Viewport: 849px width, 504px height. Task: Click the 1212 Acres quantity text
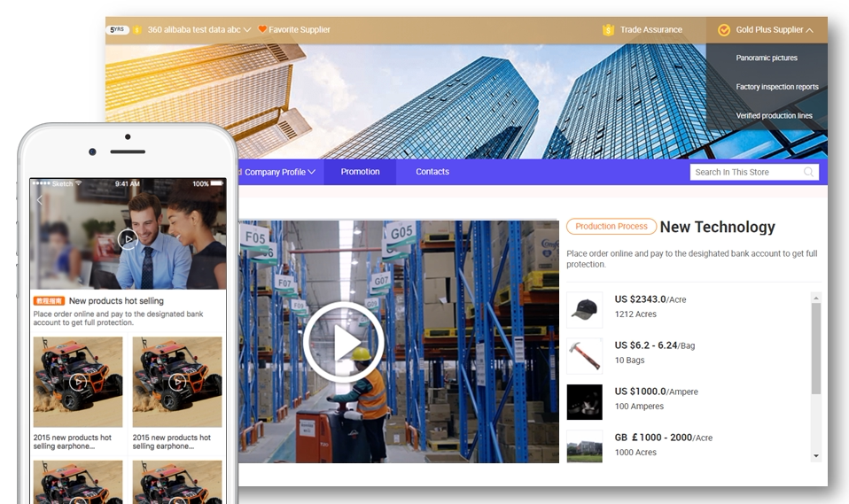click(635, 314)
